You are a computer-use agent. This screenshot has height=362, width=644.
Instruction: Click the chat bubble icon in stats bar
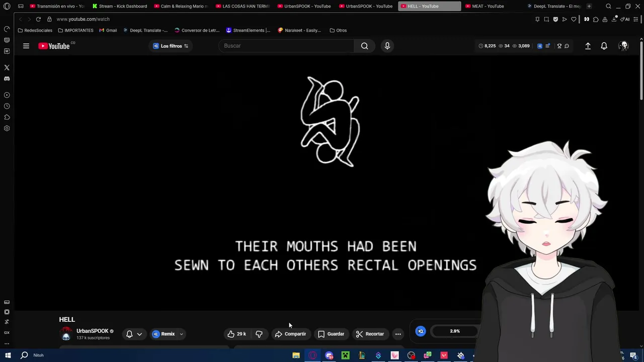point(567,46)
